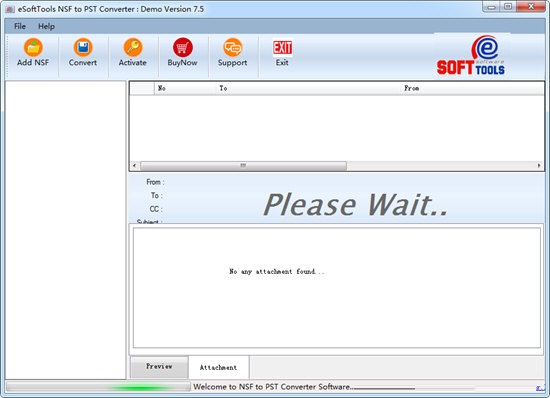
Task: Click the email list horizontal scrollbar thumb
Action: pyautogui.click(x=243, y=165)
